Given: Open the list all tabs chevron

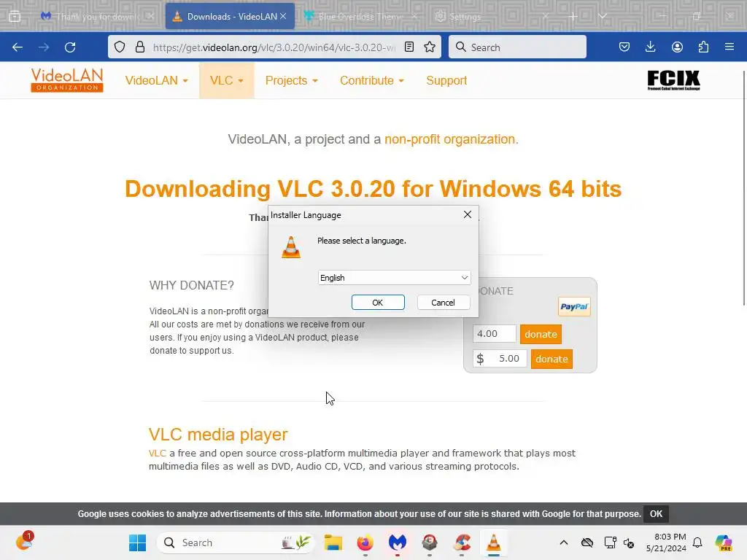Looking at the screenshot, I should [603, 16].
